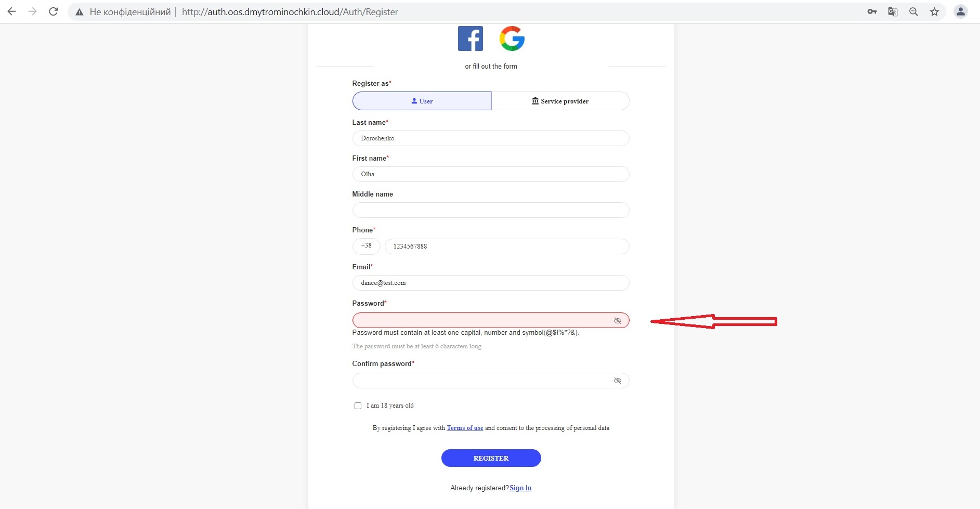980x509 pixels.
Task: Open the +38 country code selector
Action: (366, 246)
